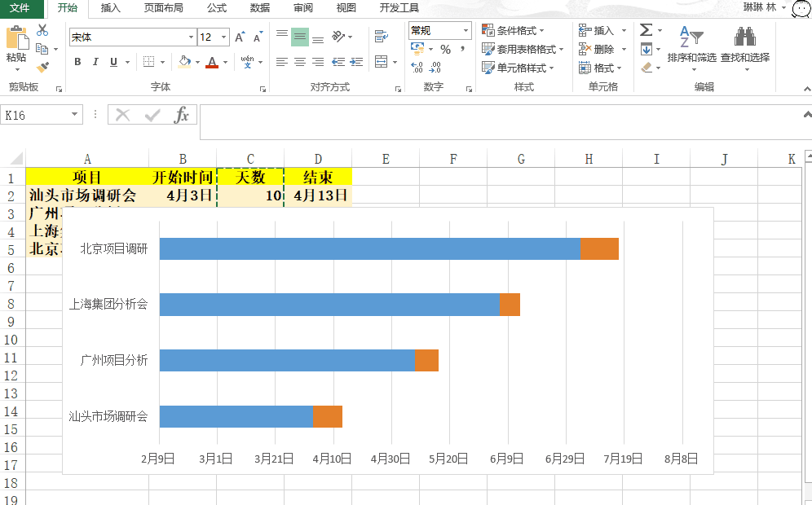Image resolution: width=812 pixels, height=505 pixels.
Task: Apply percent style
Action: tap(445, 49)
